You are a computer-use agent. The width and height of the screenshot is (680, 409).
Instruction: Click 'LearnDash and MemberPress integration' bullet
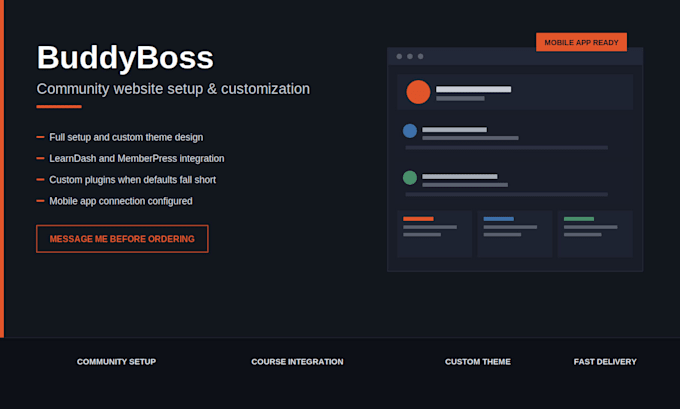coord(137,158)
